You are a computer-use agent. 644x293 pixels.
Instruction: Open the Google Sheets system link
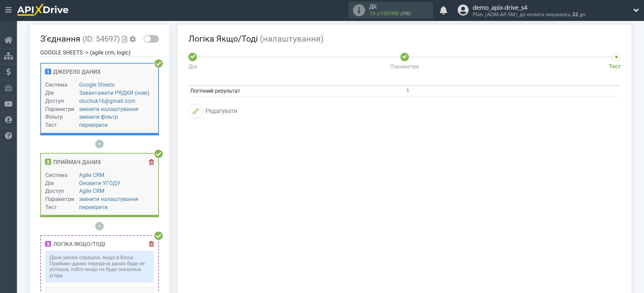[x=97, y=85]
